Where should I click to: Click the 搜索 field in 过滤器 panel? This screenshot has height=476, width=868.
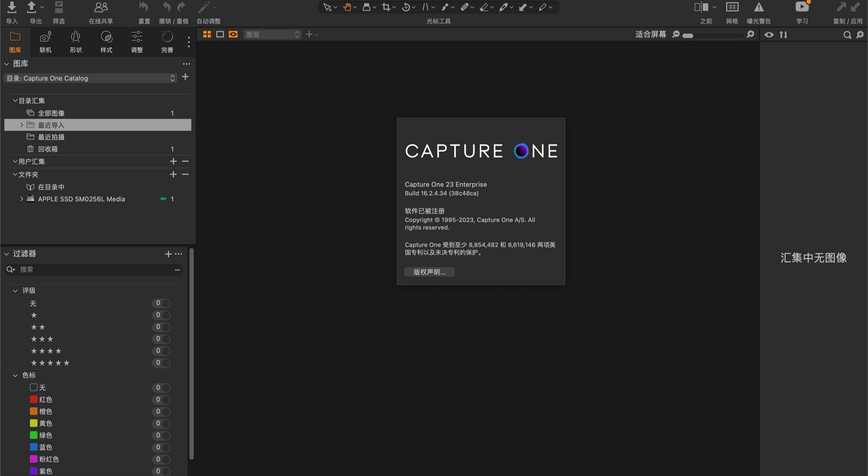[90, 270]
